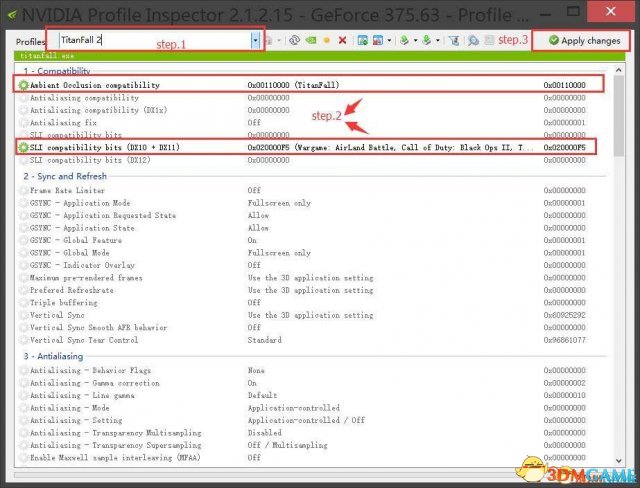Select 'Antialiasing - Line gamma' row
The image size is (640, 488).
(313, 395)
